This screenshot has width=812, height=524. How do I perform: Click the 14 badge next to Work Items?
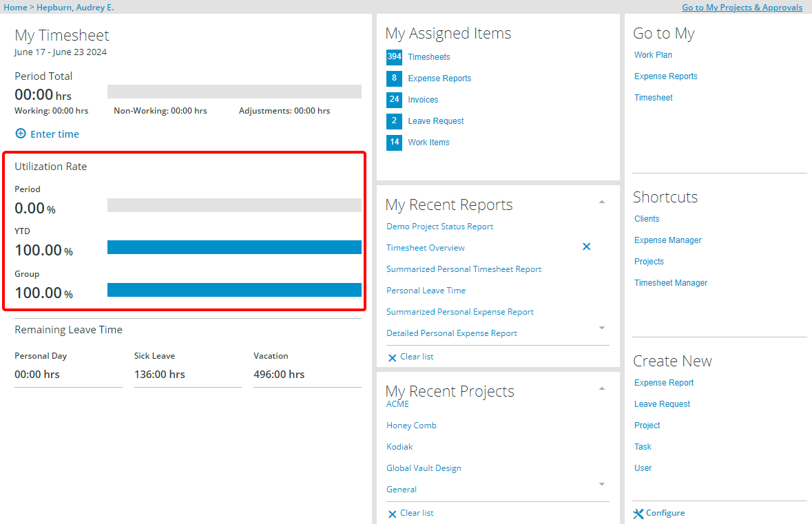pyautogui.click(x=394, y=143)
